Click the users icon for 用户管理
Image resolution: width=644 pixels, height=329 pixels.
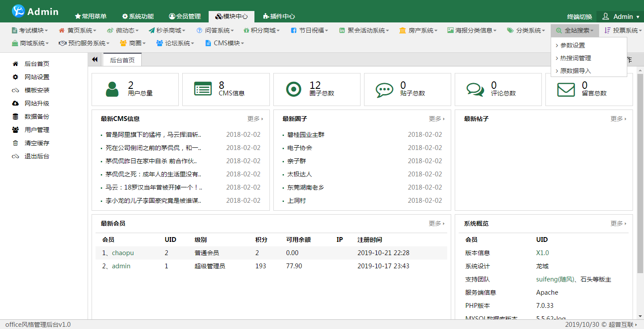15,130
